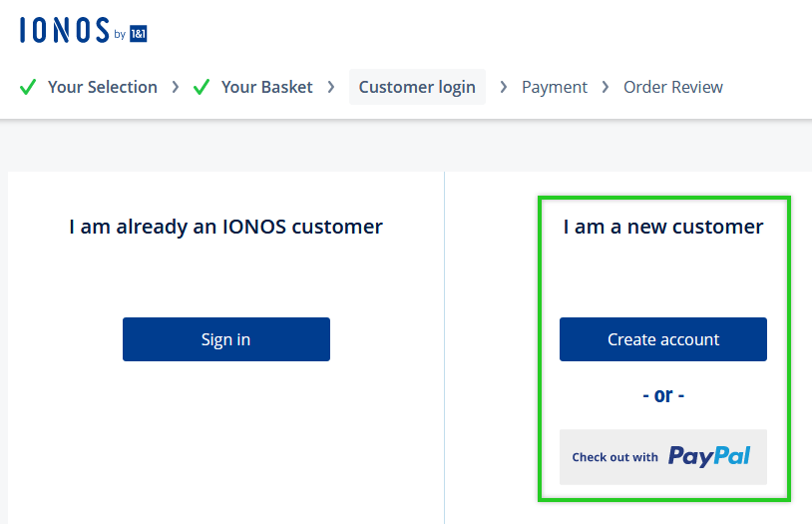Click the chevron after Customer login
The image size is (812, 524).
click(503, 87)
